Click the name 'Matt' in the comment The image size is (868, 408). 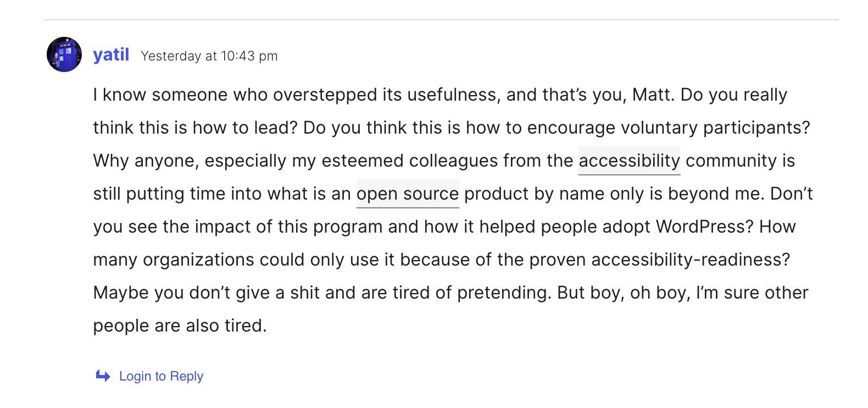tap(652, 95)
